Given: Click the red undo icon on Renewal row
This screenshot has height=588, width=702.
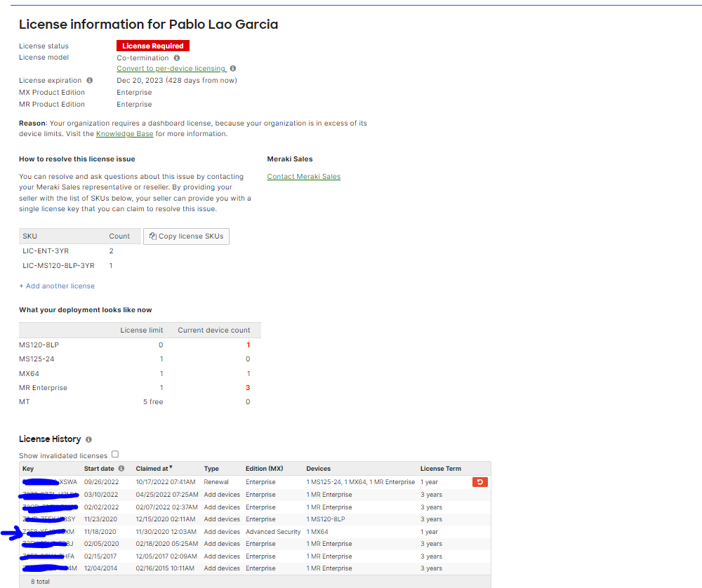Looking at the screenshot, I should 480,482.
